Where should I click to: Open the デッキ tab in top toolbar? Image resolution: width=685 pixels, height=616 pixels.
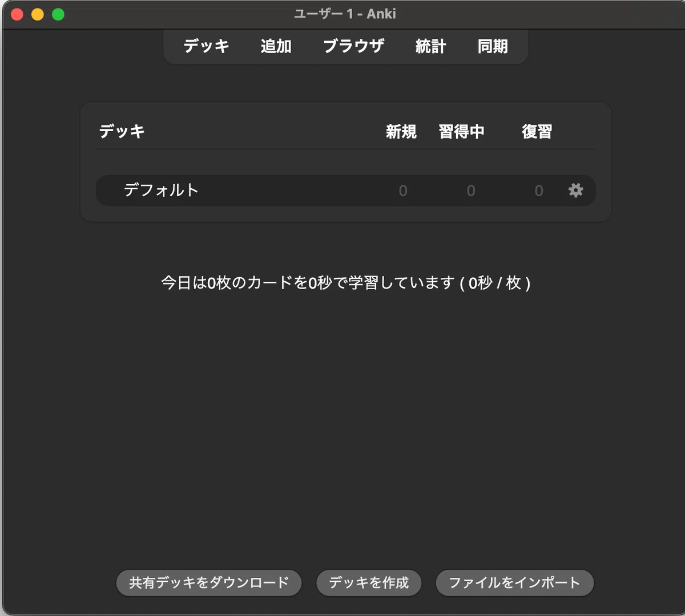(x=206, y=46)
